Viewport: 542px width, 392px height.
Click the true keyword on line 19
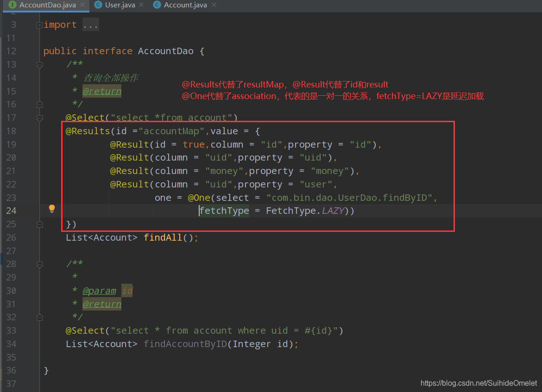pyautogui.click(x=194, y=144)
